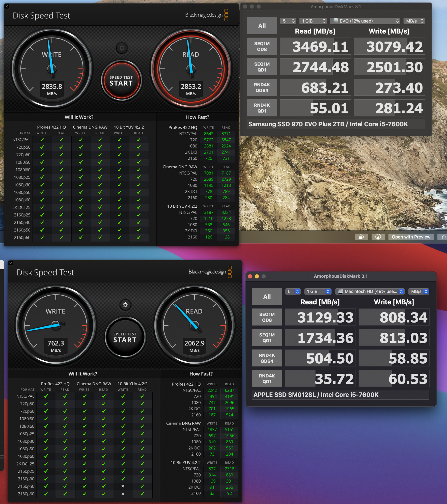
Task: Click the 504.50 random read result
Action: (320, 358)
